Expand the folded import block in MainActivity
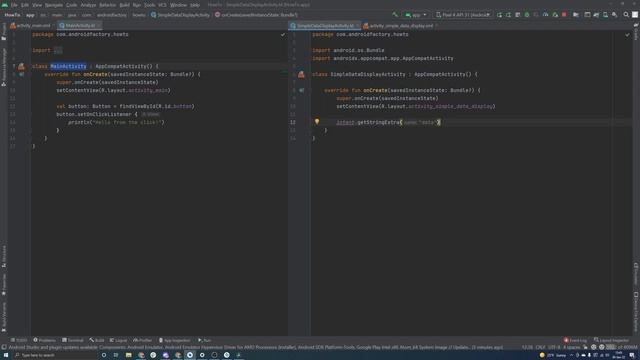 click(58, 50)
